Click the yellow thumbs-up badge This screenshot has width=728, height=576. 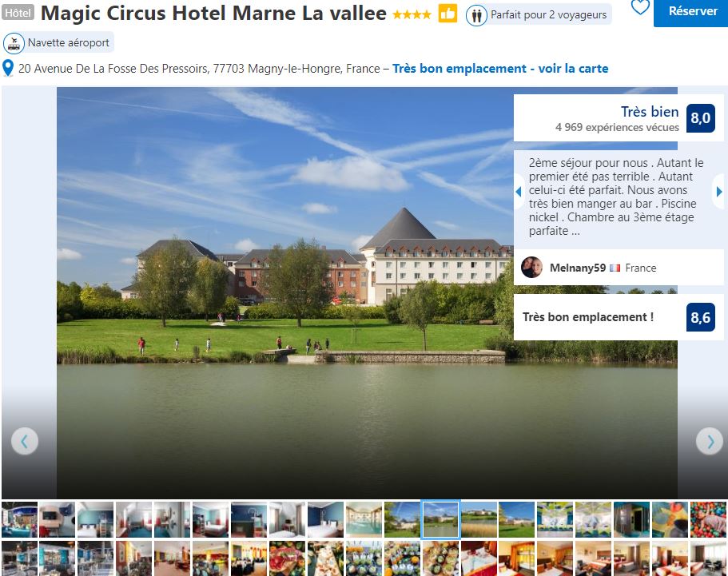pos(448,14)
